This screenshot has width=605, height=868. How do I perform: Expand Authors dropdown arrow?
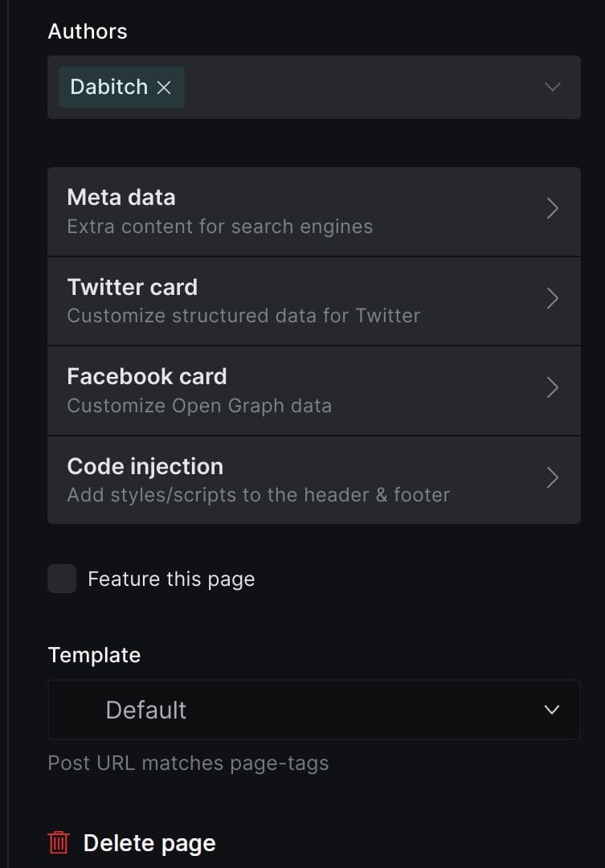[553, 87]
